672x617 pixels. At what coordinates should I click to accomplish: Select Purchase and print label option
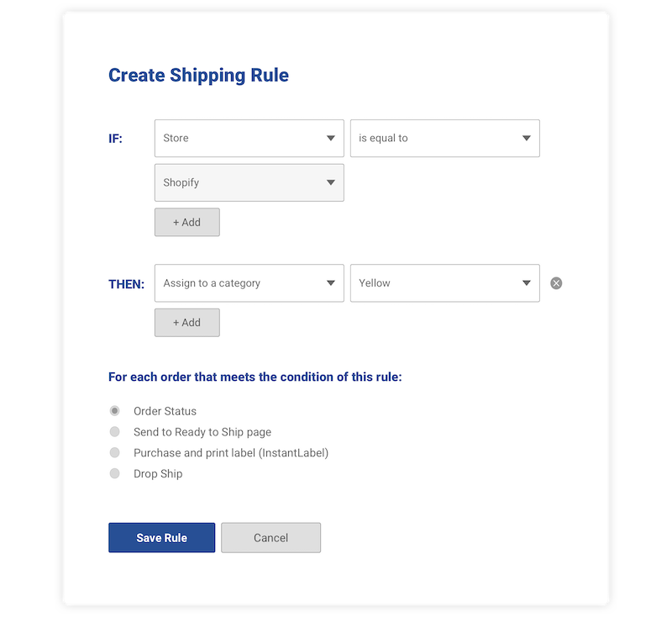coord(115,453)
